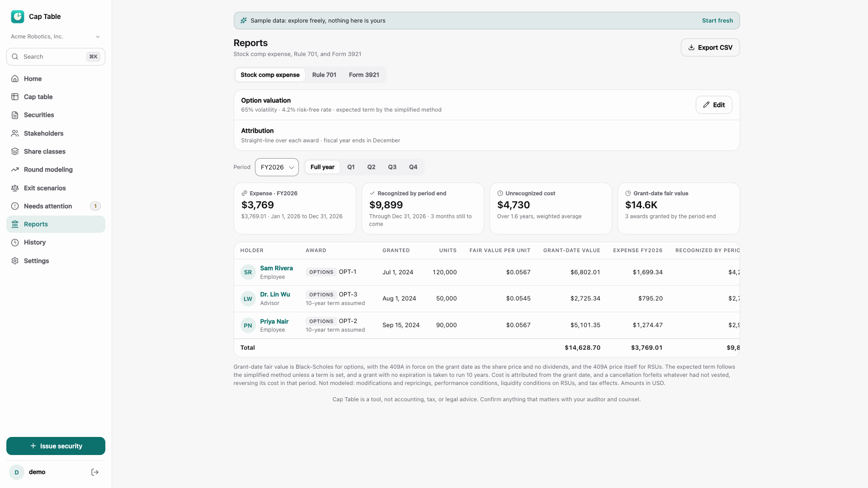868x488 pixels.
Task: Click the $14,628.70 total grant-date value
Action: [x=582, y=348]
